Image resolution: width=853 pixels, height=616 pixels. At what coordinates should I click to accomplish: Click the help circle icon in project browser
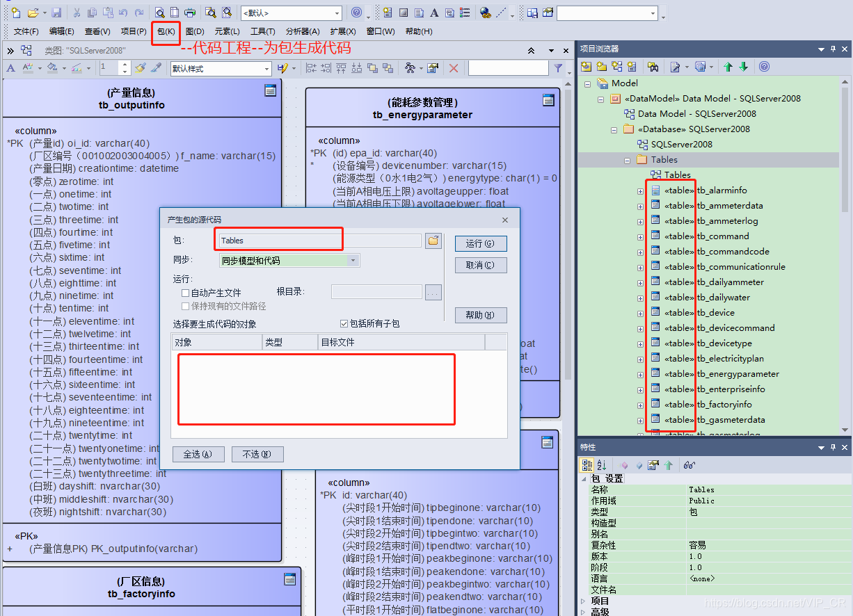coord(764,67)
